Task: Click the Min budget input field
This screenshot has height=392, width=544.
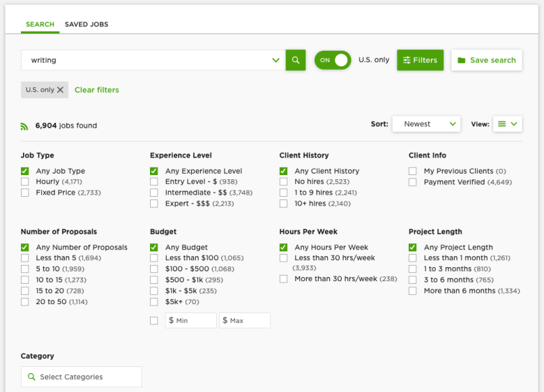Action: coord(190,320)
